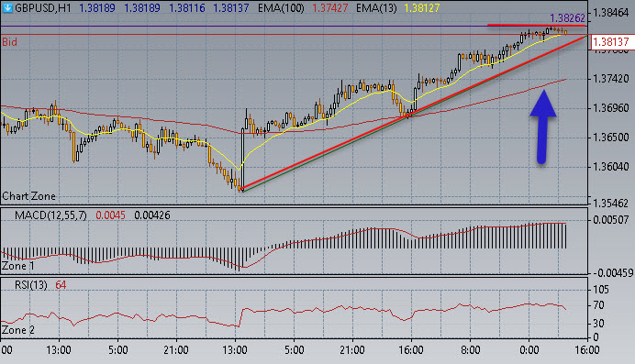Click the 1.38137 current price tag
Image resolution: width=635 pixels, height=364 pixels.
coord(611,41)
